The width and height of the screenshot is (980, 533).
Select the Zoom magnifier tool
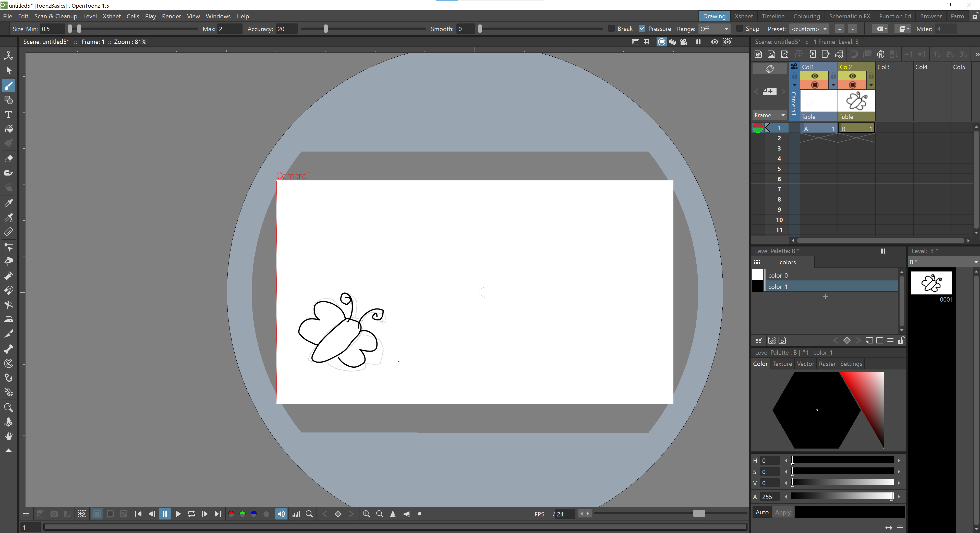[x=9, y=408]
